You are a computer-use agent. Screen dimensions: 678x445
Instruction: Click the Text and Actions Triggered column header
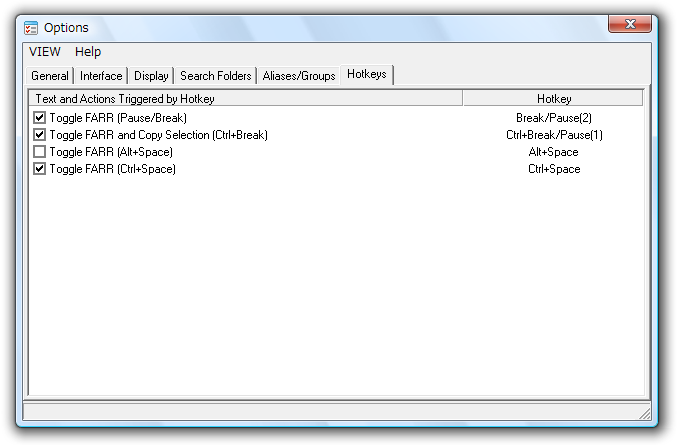(x=246, y=99)
